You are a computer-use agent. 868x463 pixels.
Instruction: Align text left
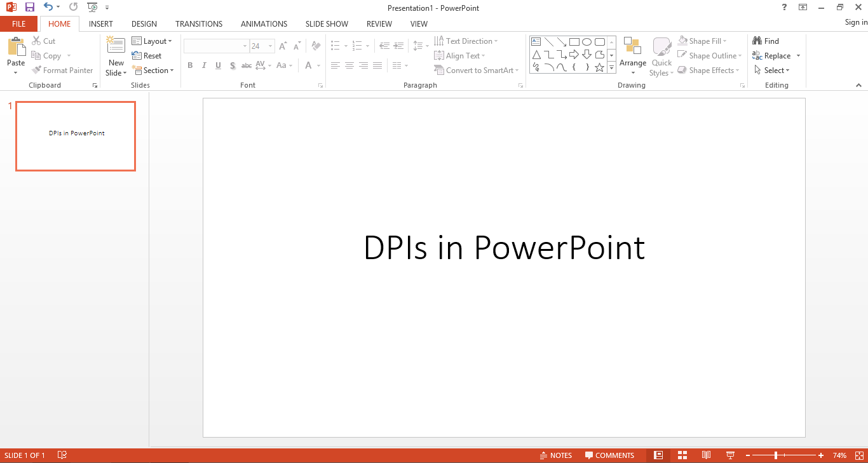(x=335, y=65)
